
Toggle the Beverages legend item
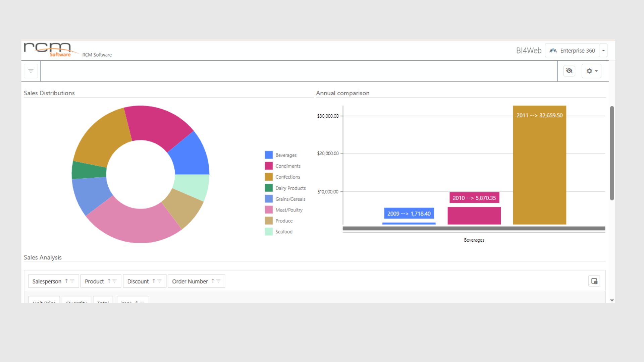tap(286, 155)
